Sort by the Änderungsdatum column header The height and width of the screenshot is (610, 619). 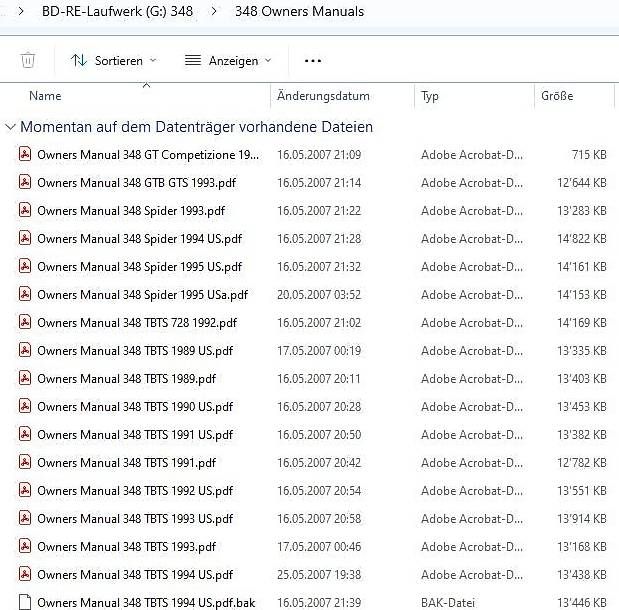pyautogui.click(x=323, y=96)
